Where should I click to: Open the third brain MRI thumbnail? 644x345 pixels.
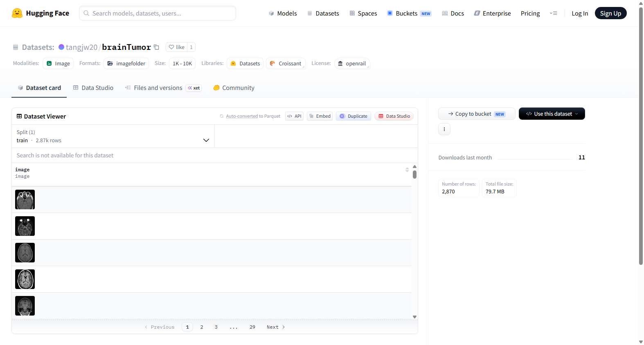25,253
